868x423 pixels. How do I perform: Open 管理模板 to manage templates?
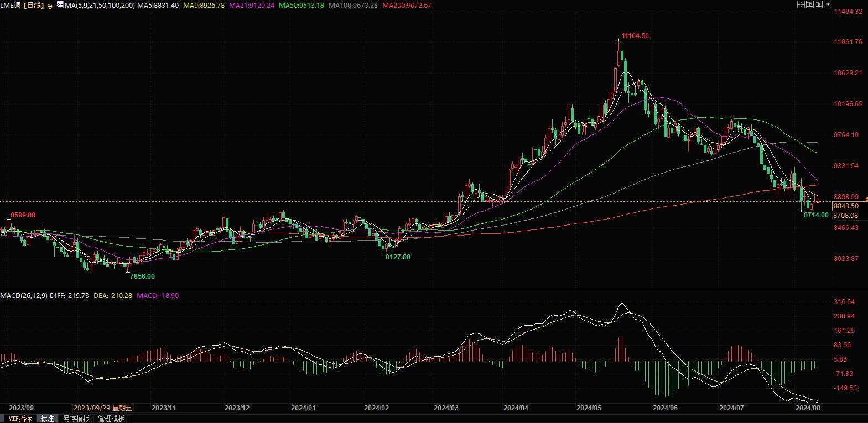click(x=111, y=419)
